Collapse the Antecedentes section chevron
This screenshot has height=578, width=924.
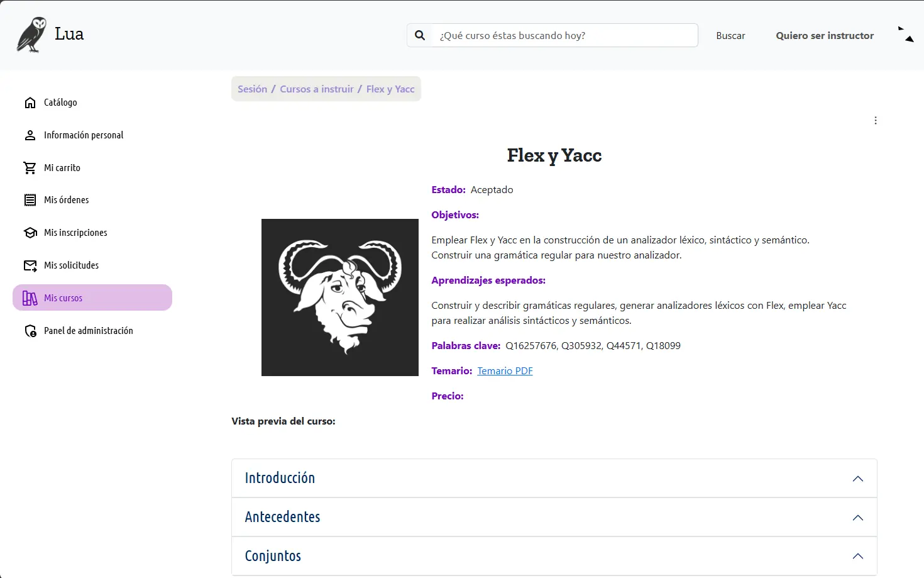pos(858,518)
